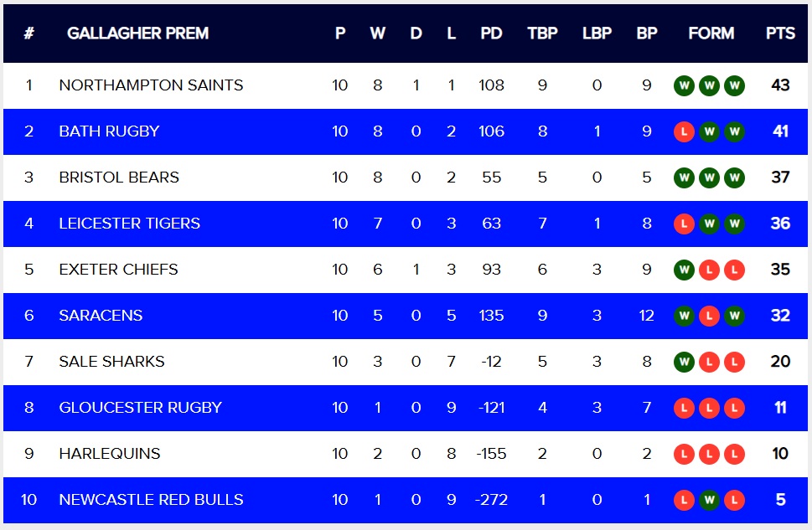Click the PTS column header

coord(780,33)
